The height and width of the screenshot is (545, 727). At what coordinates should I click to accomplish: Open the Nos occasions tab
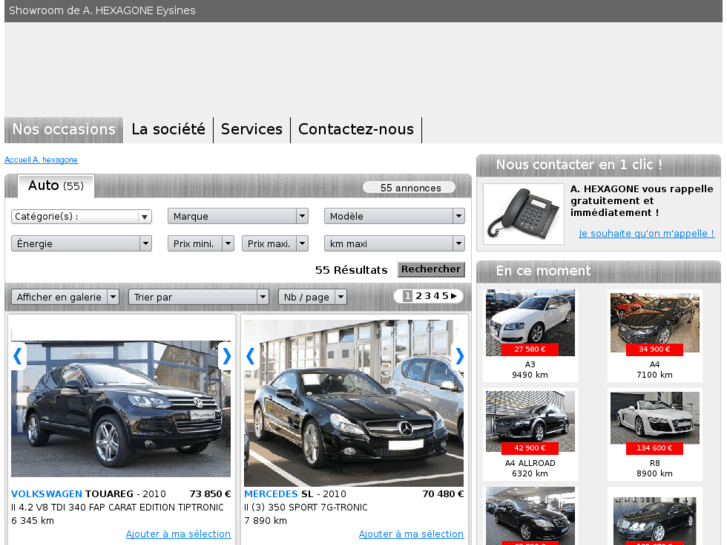click(64, 129)
